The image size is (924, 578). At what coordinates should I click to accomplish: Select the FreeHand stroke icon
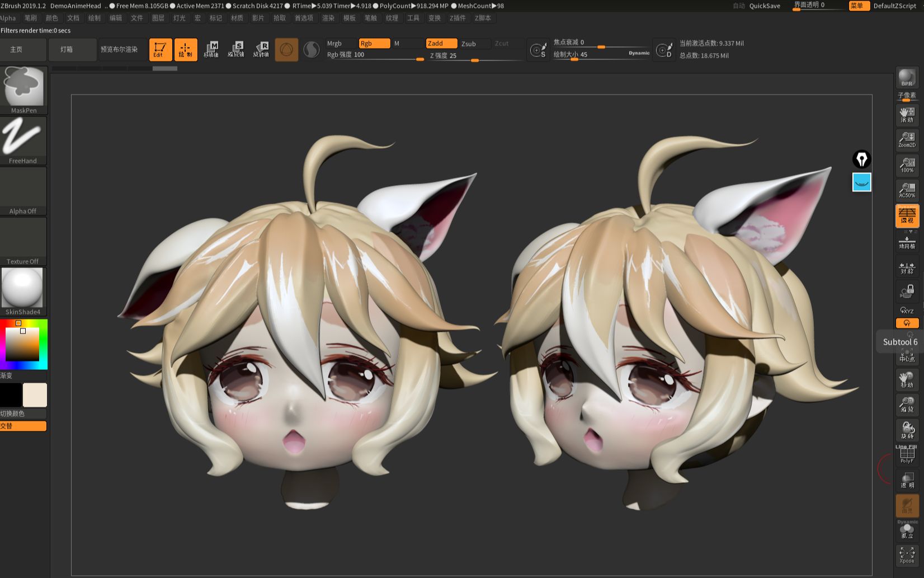pyautogui.click(x=23, y=136)
